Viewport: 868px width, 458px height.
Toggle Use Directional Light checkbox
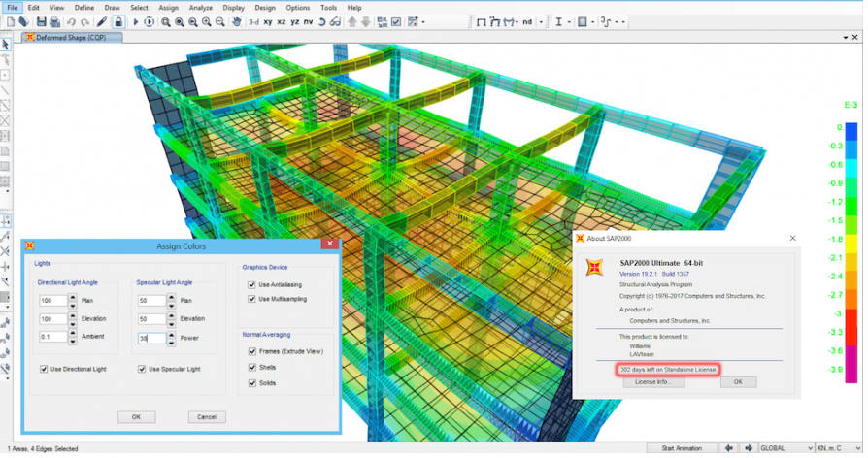pos(44,369)
